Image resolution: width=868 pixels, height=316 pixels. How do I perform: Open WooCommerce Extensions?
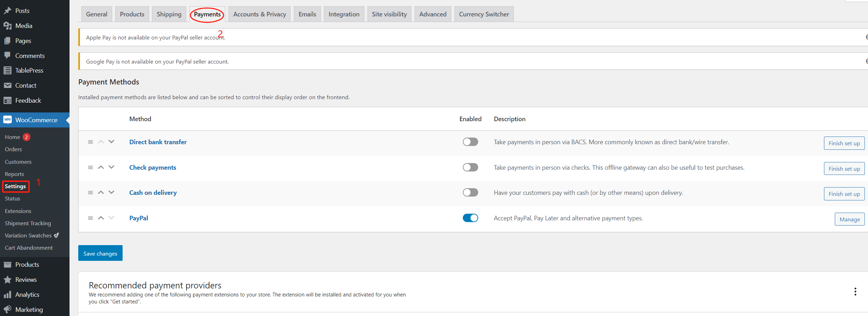tap(18, 211)
